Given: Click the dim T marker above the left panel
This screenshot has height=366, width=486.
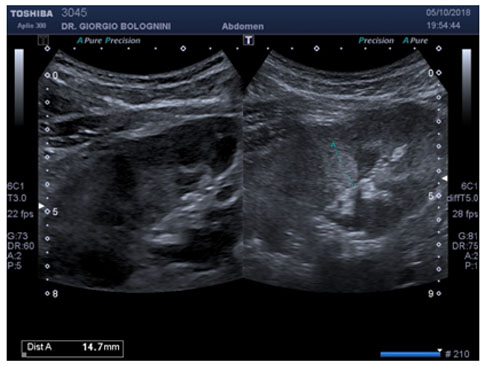Looking at the screenshot, I should pos(43,40).
